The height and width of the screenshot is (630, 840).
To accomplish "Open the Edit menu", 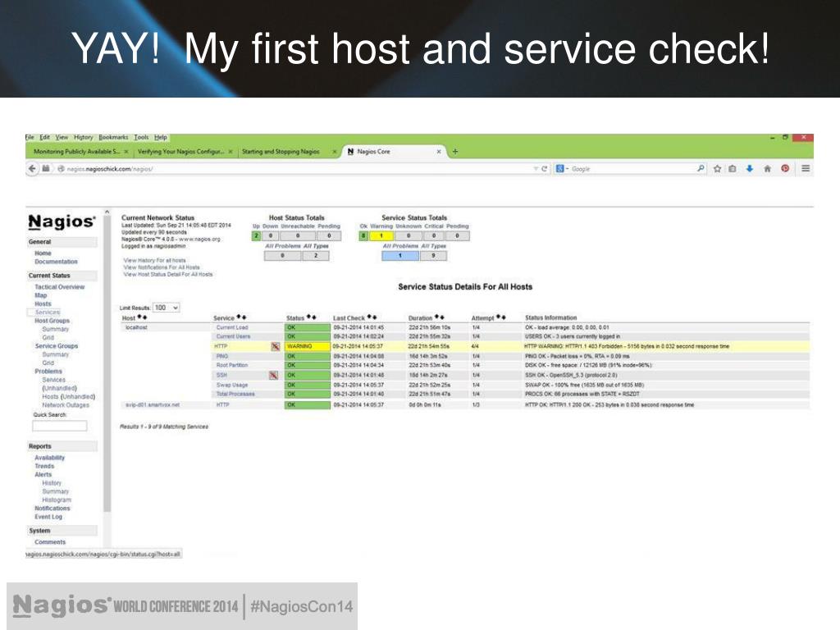I will click(45, 138).
